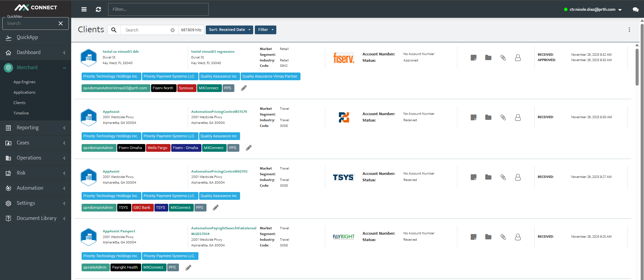
Task: Expand the Cases sidebar section
Action: tap(36, 143)
